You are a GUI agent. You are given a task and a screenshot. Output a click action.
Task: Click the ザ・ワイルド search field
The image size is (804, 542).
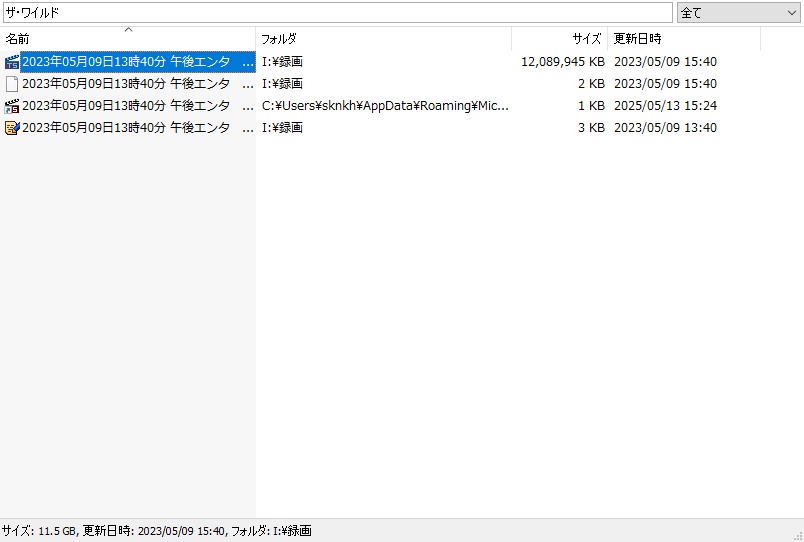tap(337, 13)
